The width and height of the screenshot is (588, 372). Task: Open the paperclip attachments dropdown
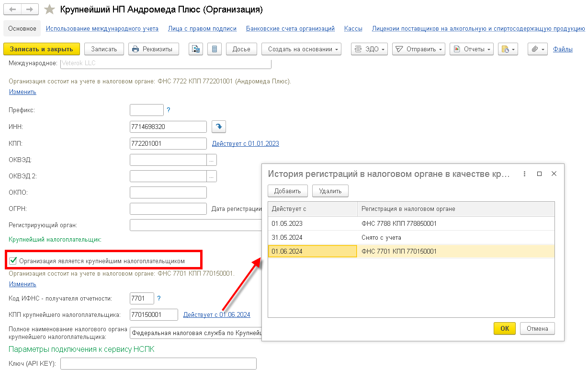tap(538, 49)
